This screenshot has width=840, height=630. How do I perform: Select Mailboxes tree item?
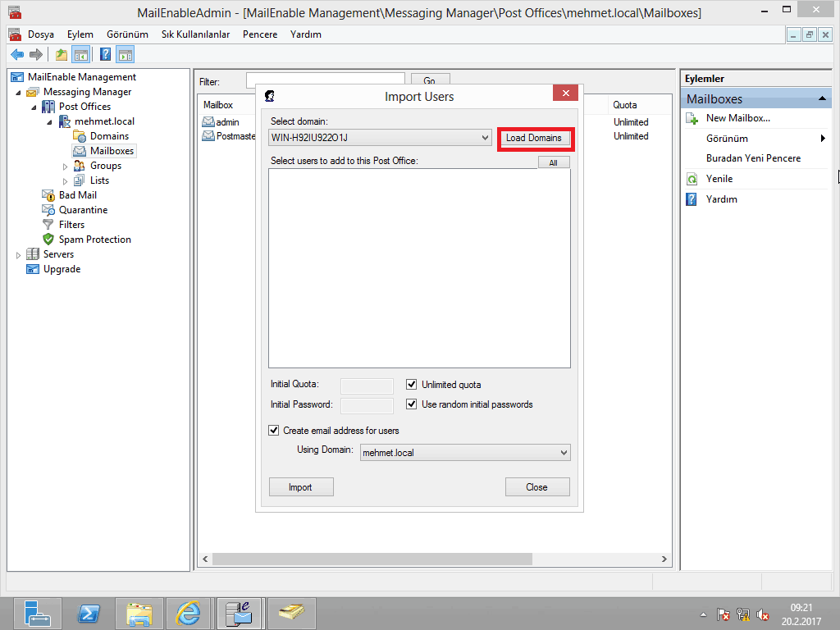[x=112, y=151]
